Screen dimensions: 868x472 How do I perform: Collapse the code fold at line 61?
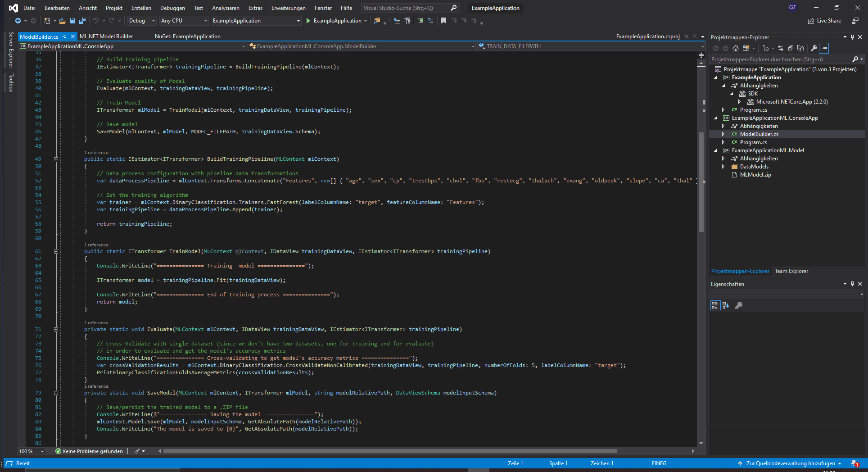(56, 251)
